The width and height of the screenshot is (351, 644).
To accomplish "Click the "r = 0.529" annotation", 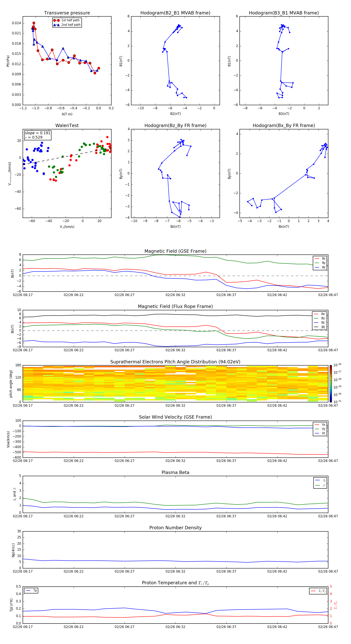I will [x=34, y=137].
